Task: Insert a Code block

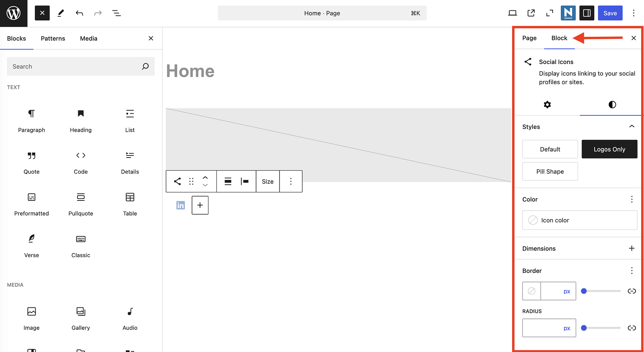Action: (x=81, y=163)
